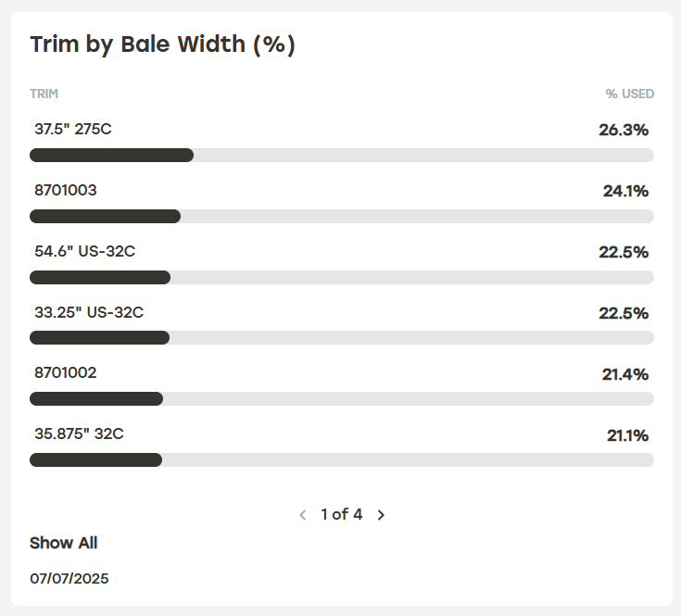Screen dimensions: 681x616
Task: Sort by the % USED column header
Action: 629,94
